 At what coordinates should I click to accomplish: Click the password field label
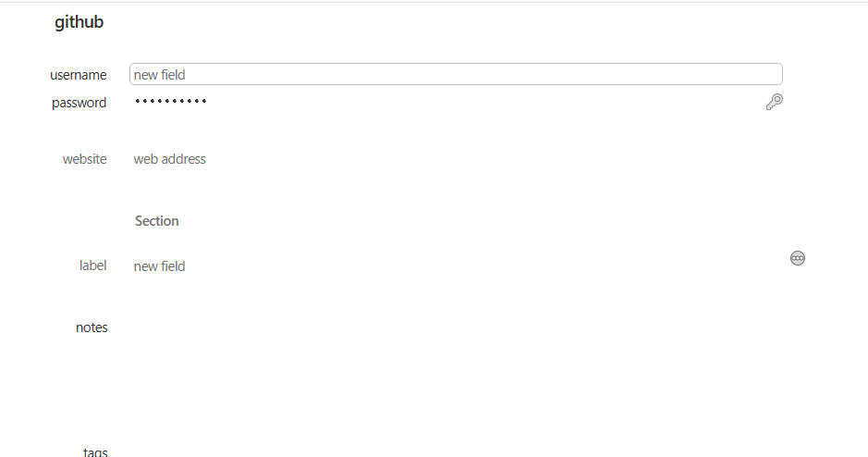[79, 103]
